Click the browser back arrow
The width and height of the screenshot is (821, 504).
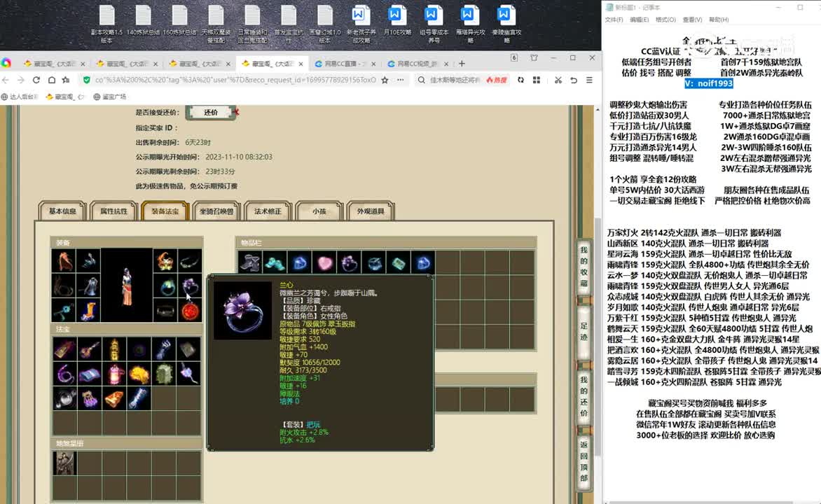[6, 80]
